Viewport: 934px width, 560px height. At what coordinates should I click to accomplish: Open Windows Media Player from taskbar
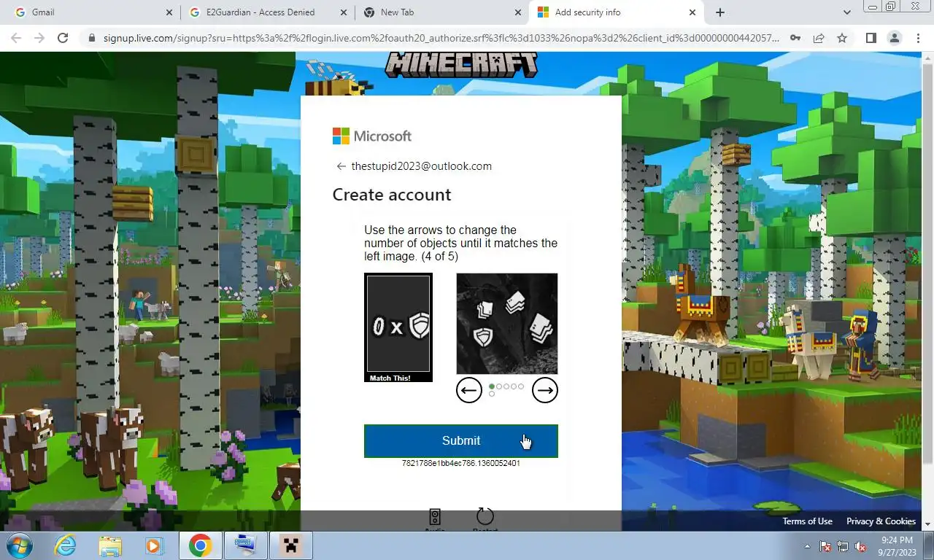click(x=154, y=545)
